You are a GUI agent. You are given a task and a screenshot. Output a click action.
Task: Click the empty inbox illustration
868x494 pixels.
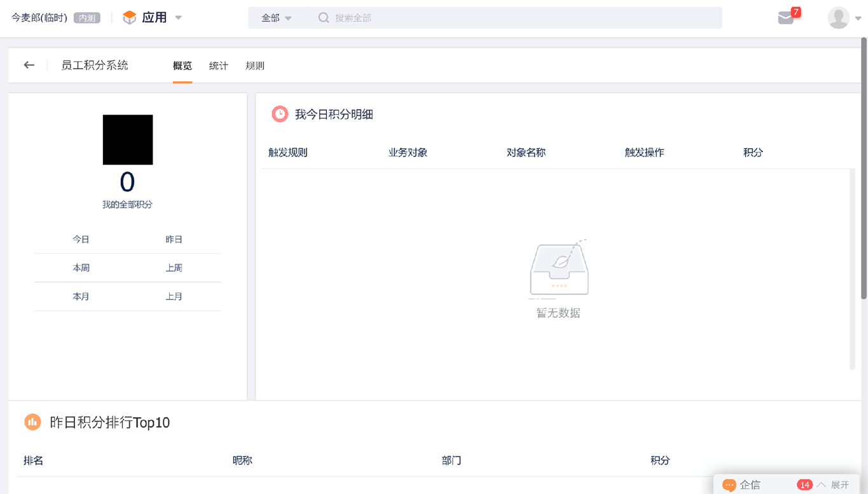pos(558,269)
